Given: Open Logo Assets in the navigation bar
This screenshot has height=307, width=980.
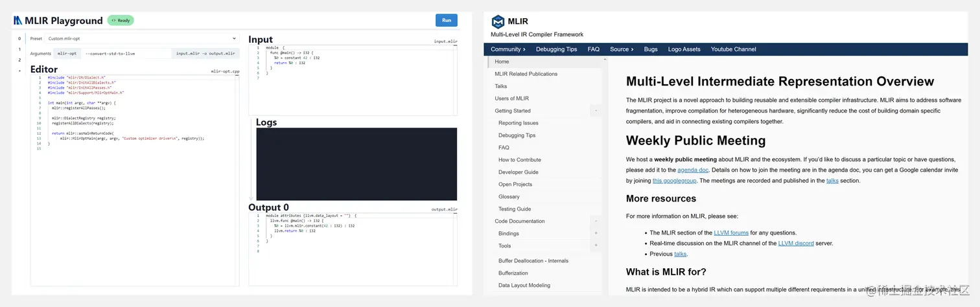Looking at the screenshot, I should [x=684, y=49].
